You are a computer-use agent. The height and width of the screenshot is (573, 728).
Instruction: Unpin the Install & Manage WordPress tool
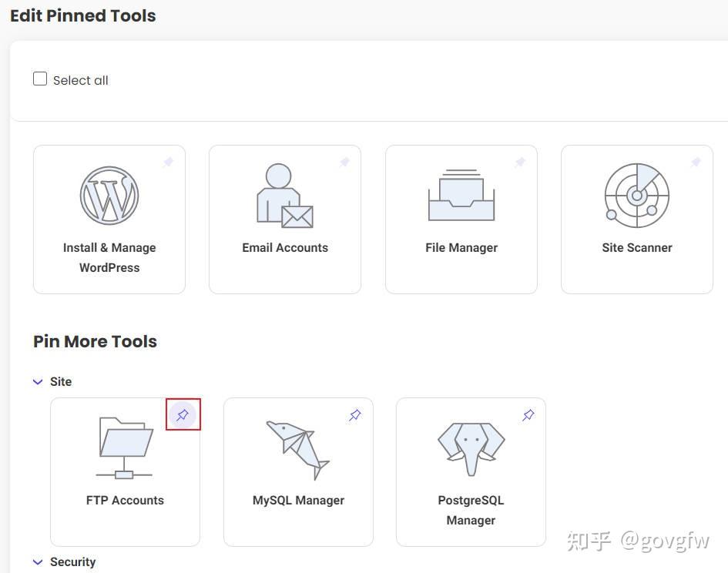(x=168, y=163)
